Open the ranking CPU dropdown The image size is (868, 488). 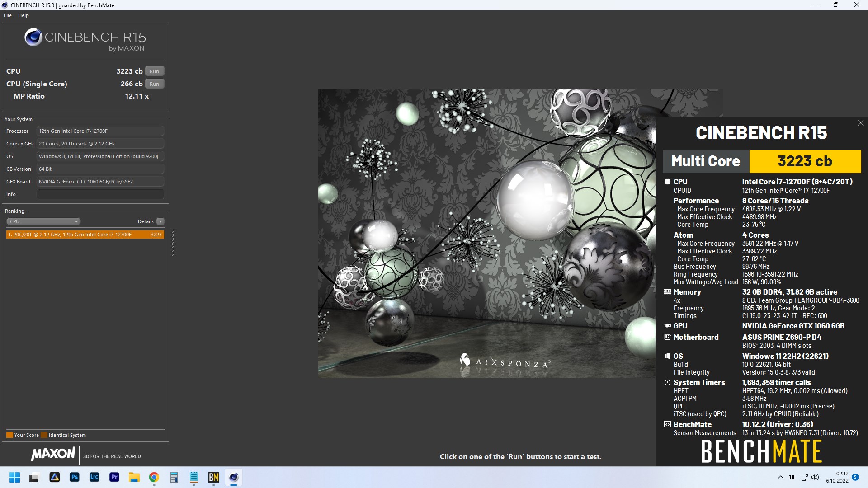tap(43, 221)
